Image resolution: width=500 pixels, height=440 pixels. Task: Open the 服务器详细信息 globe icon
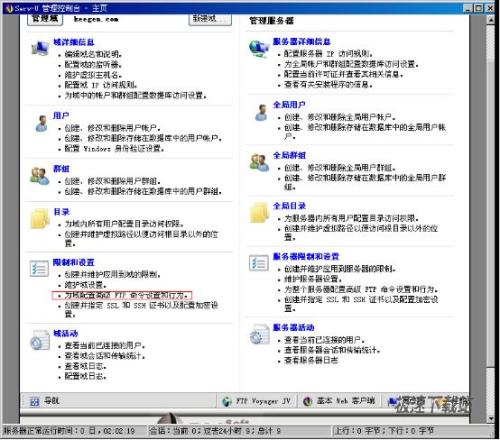click(259, 48)
